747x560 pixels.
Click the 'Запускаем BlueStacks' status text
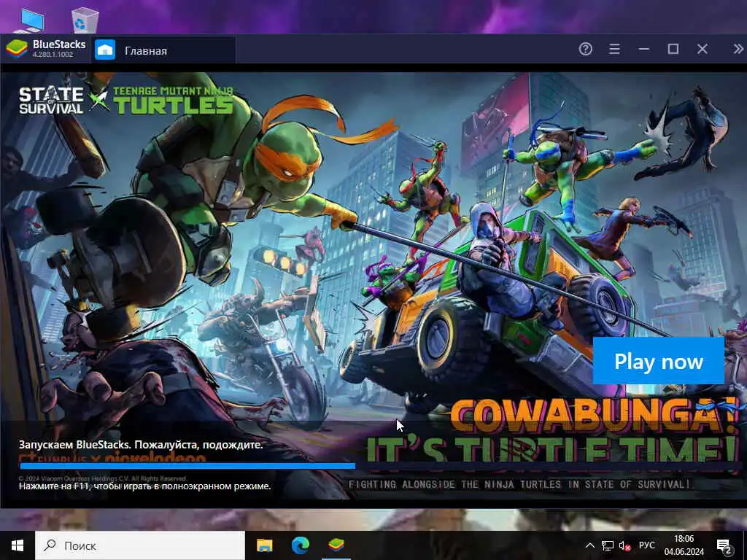coord(141,445)
